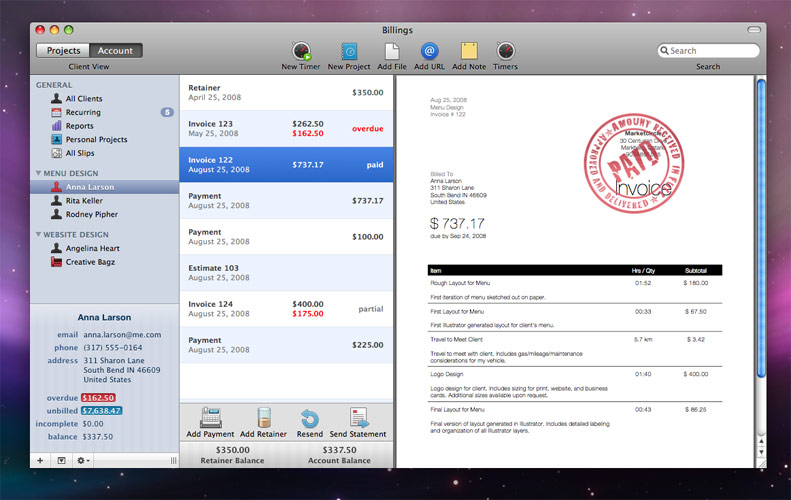Click the plus button at sidebar bottom

40,460
